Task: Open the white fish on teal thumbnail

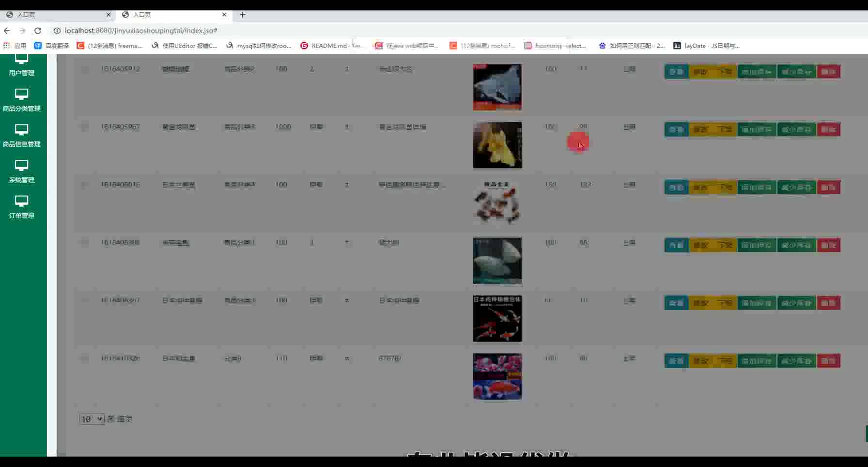Action: (497, 261)
